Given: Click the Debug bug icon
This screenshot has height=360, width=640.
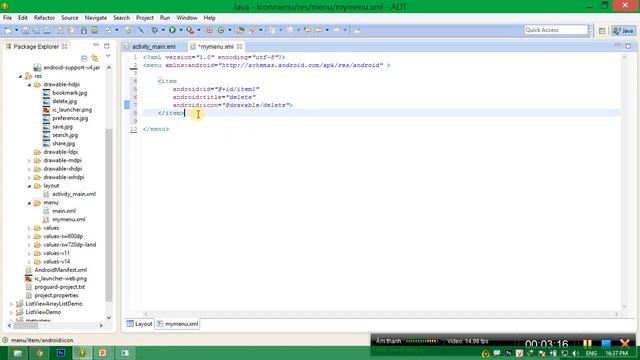Looking at the screenshot, I should point(154,30).
